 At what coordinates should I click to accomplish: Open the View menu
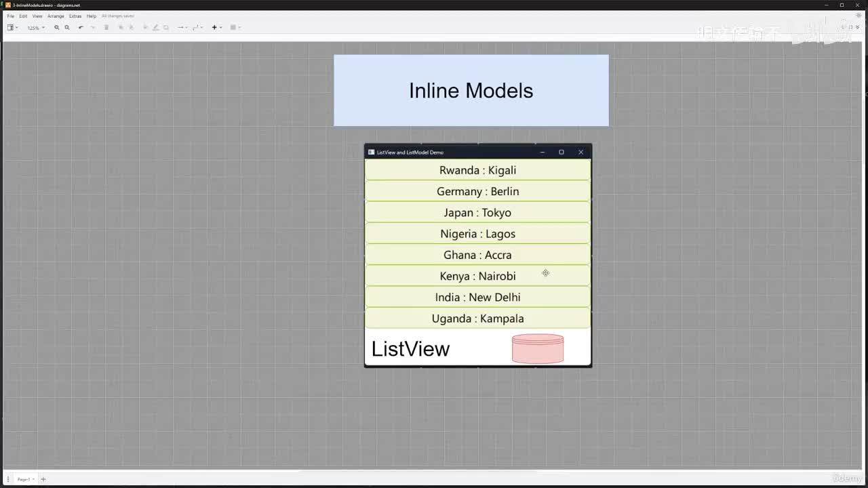pyautogui.click(x=37, y=16)
